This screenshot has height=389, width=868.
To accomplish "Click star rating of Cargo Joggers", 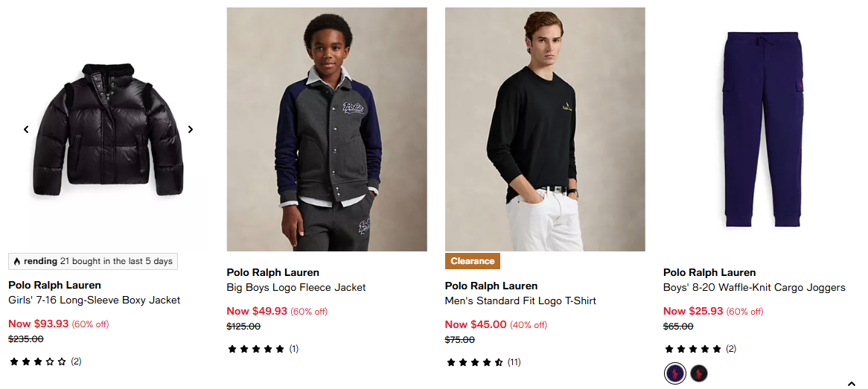I will (692, 349).
